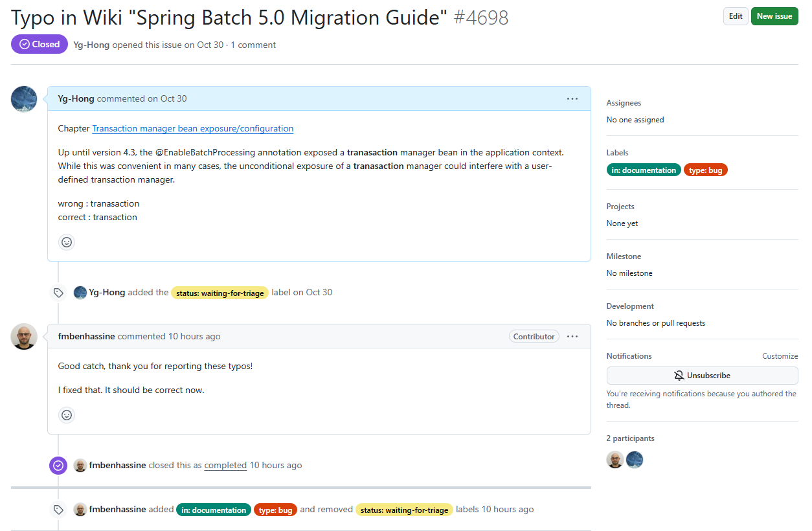Click tag icon beside fmbenhassine label event
812x531 pixels.
58,510
